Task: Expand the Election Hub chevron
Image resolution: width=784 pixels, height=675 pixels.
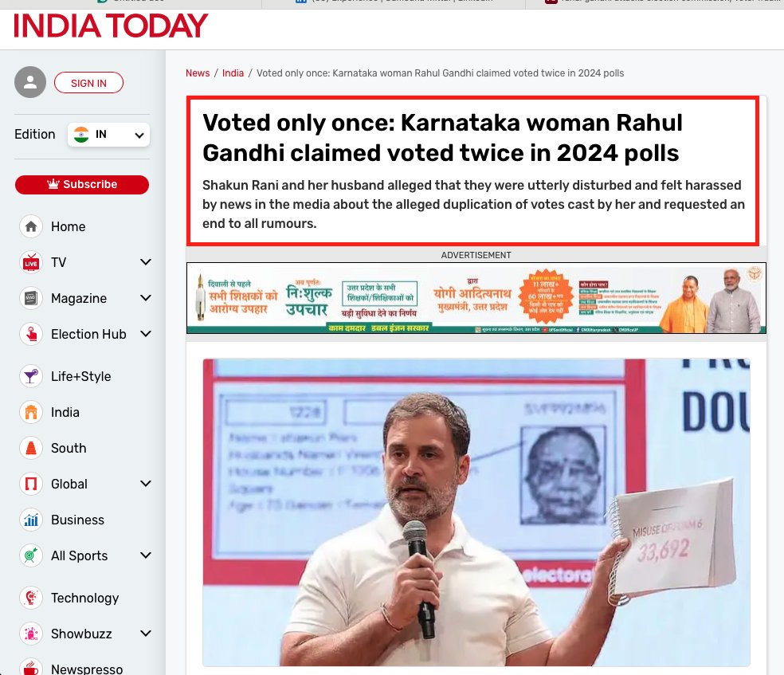Action: pos(146,333)
